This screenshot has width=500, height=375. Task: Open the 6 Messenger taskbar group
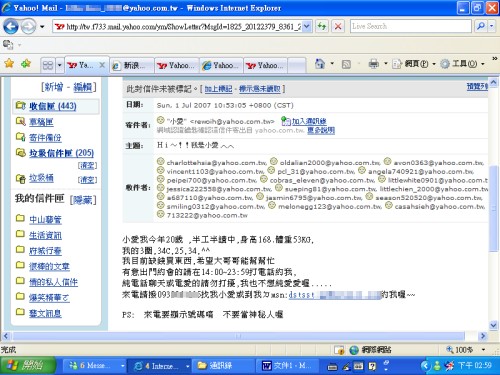[x=94, y=366]
